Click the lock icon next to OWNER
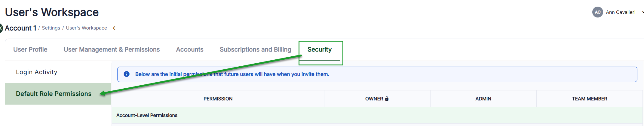This screenshot has height=126, width=644. pyautogui.click(x=387, y=99)
